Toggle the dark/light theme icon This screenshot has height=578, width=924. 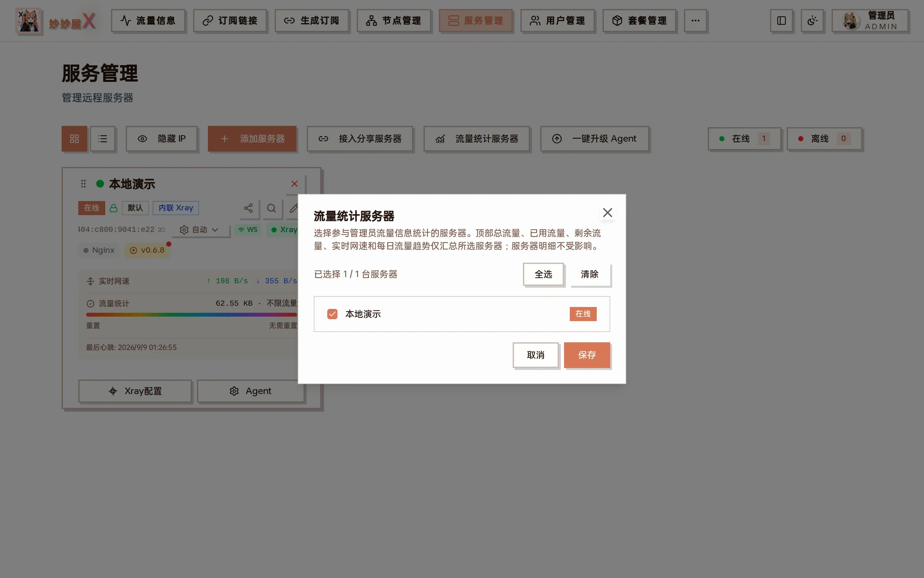pos(812,21)
